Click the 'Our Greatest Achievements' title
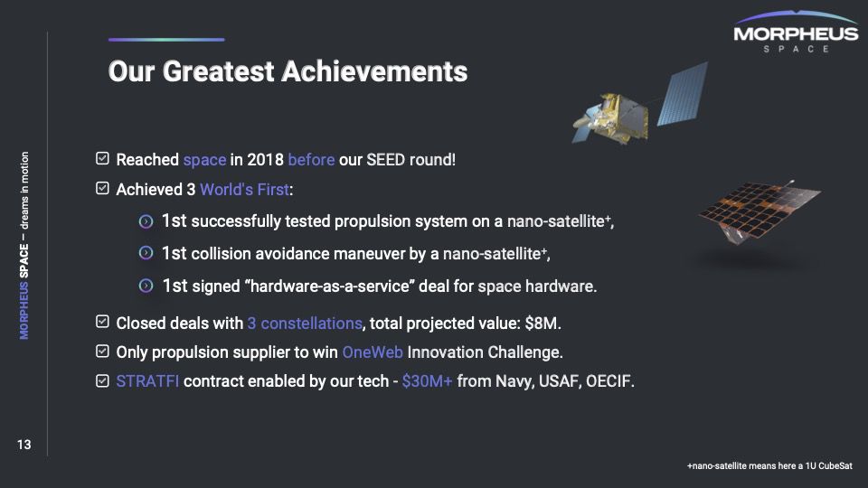 point(288,72)
